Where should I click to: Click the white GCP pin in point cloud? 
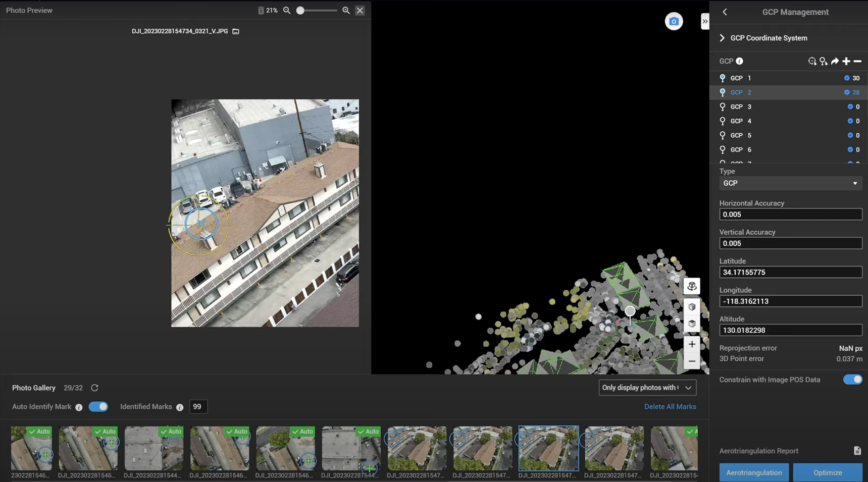point(630,311)
